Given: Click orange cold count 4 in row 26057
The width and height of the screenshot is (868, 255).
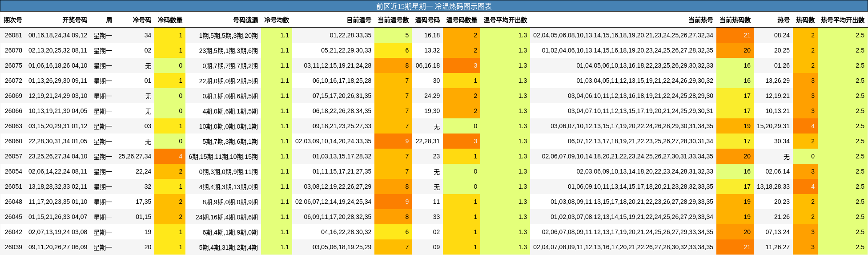Looking at the screenshot, I should tap(170, 156).
